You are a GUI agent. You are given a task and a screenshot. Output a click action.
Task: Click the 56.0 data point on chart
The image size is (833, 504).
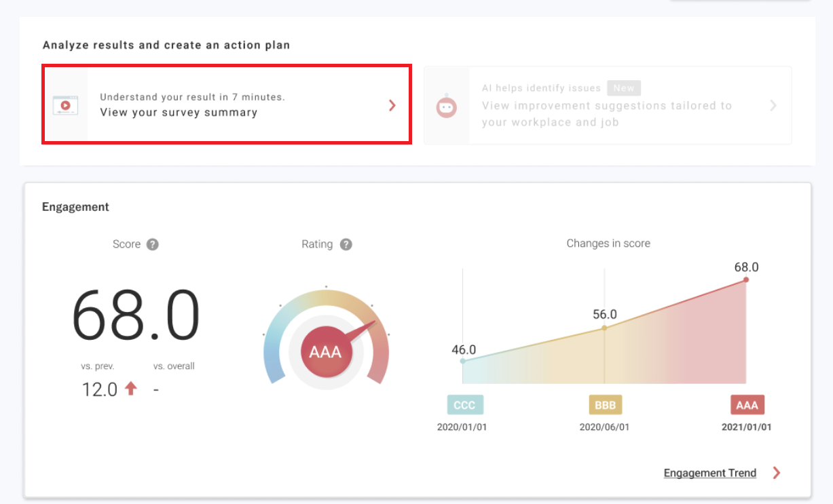(x=604, y=328)
